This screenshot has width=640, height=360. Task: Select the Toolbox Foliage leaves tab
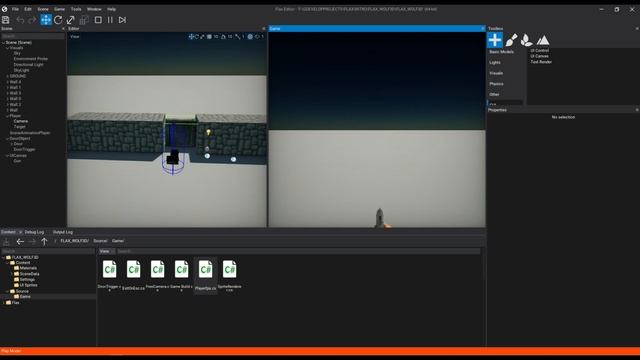[x=527, y=40]
